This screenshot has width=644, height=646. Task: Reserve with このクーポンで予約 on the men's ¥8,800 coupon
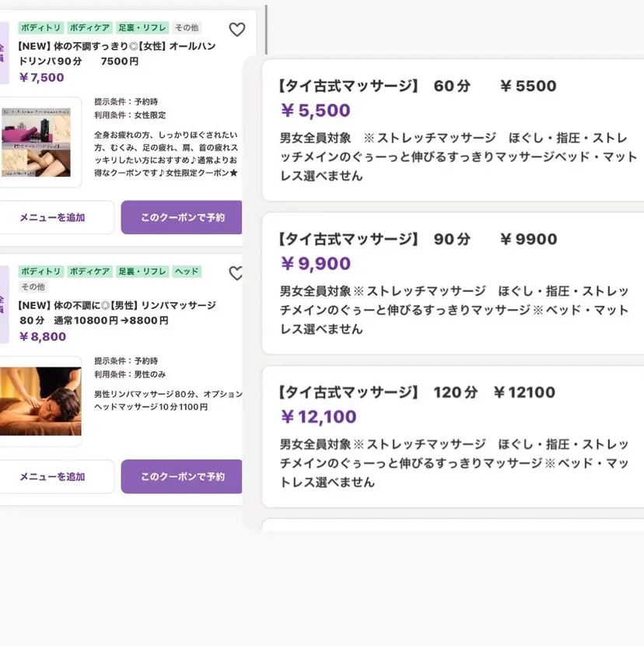(x=181, y=476)
